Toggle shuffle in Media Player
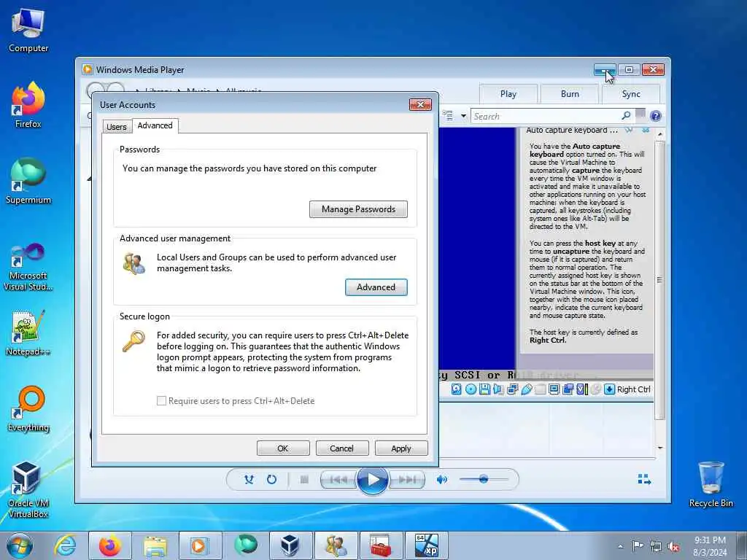 pyautogui.click(x=249, y=480)
